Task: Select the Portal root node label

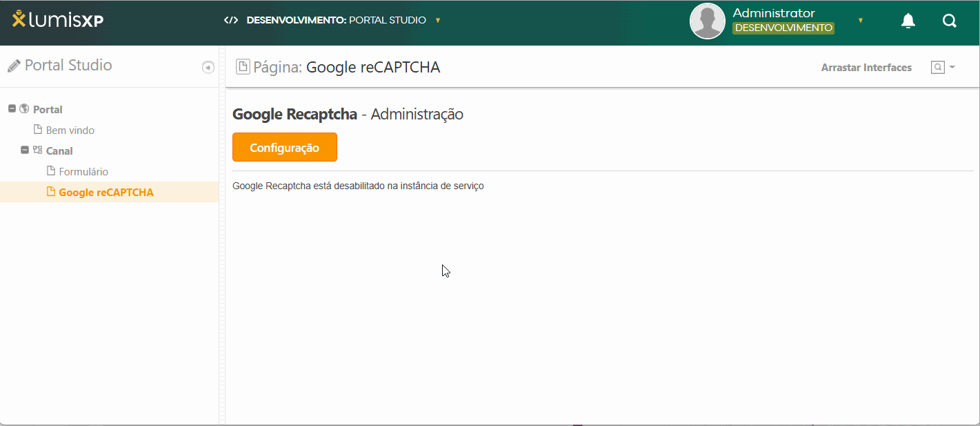Action: pos(48,109)
